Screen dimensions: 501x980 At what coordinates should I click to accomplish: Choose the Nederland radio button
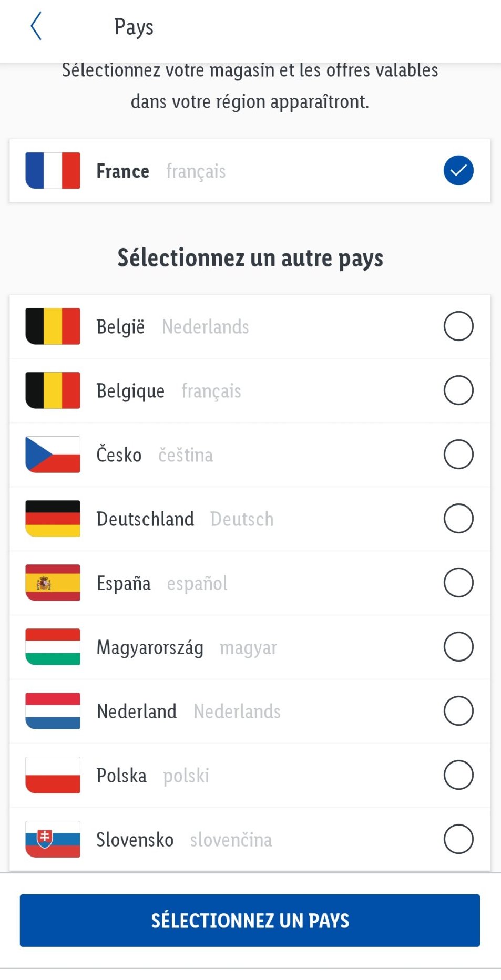coord(458,711)
